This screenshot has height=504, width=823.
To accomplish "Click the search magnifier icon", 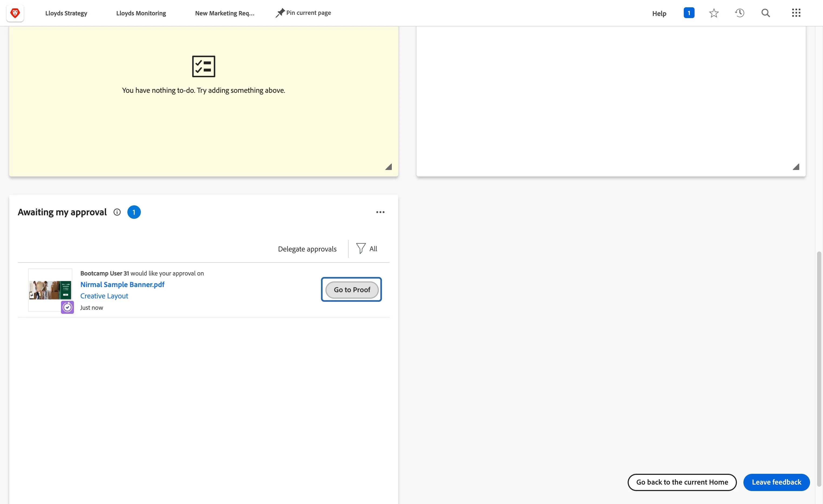I will 766,13.
